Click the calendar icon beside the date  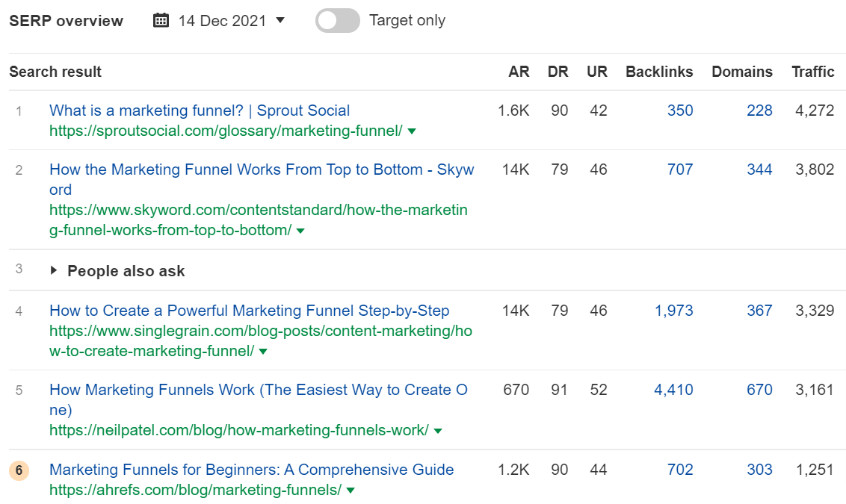161,20
